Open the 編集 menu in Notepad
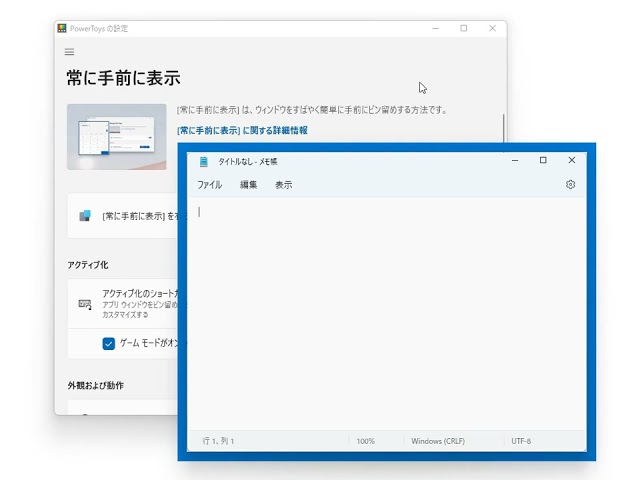The image size is (640, 480). pos(248,185)
